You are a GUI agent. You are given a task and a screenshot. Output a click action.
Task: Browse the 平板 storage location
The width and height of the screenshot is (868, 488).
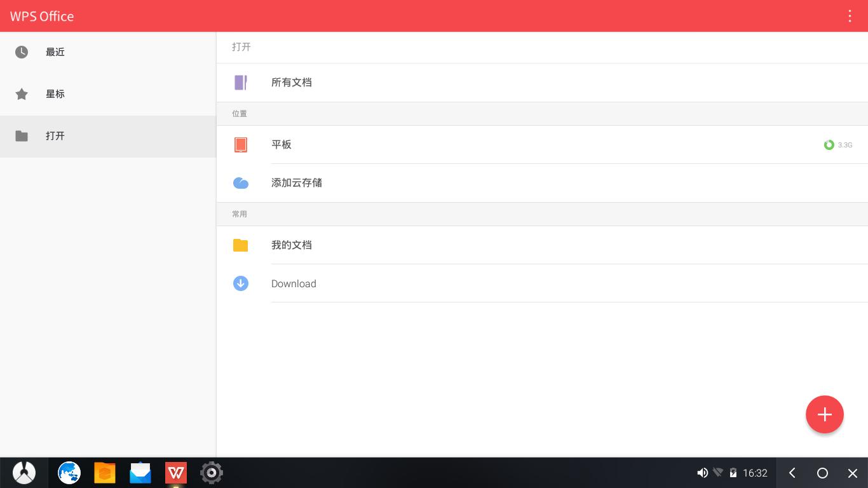pyautogui.click(x=542, y=145)
